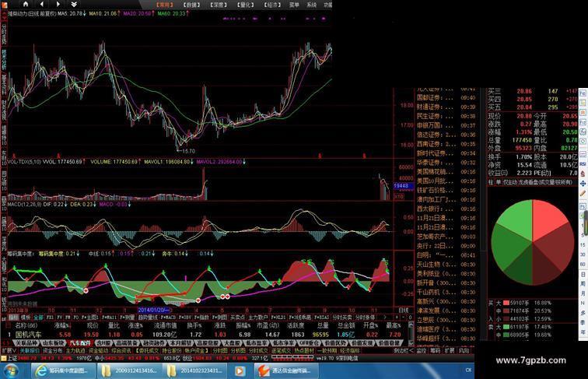This screenshot has height=379, width=588.
Task: Switch chart to weekly (周) period
Action: pos(583,284)
